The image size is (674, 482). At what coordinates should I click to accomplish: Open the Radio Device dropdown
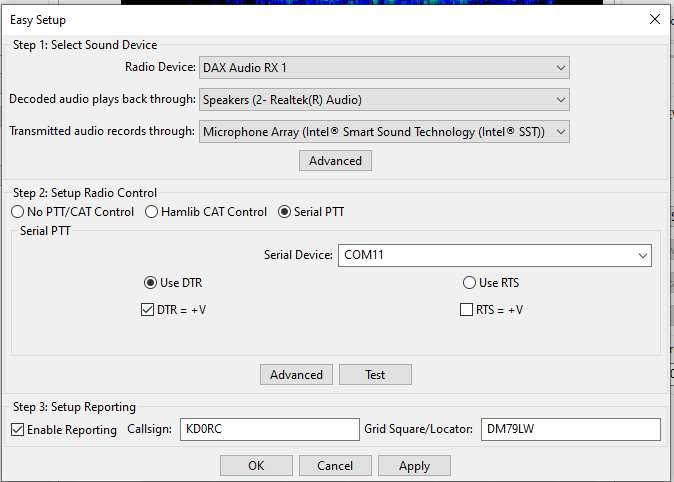pos(384,68)
